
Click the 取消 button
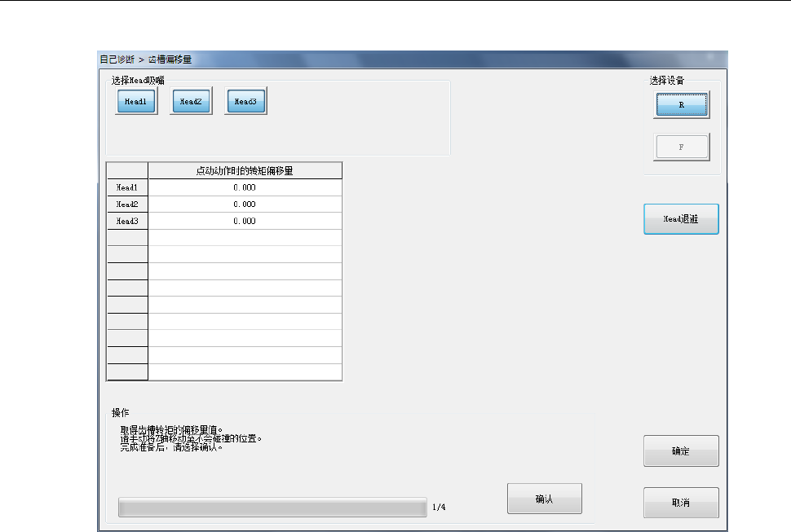pos(681,503)
